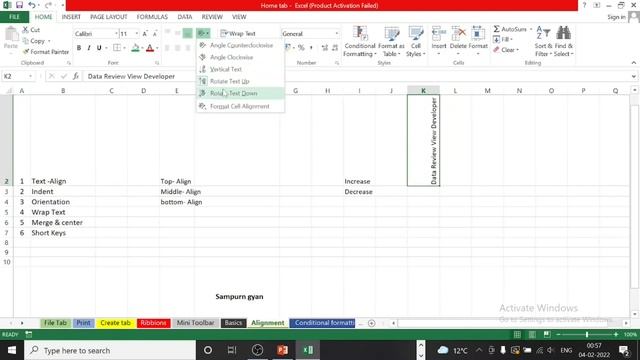
Task: Expand the formula bar
Action: point(633,76)
